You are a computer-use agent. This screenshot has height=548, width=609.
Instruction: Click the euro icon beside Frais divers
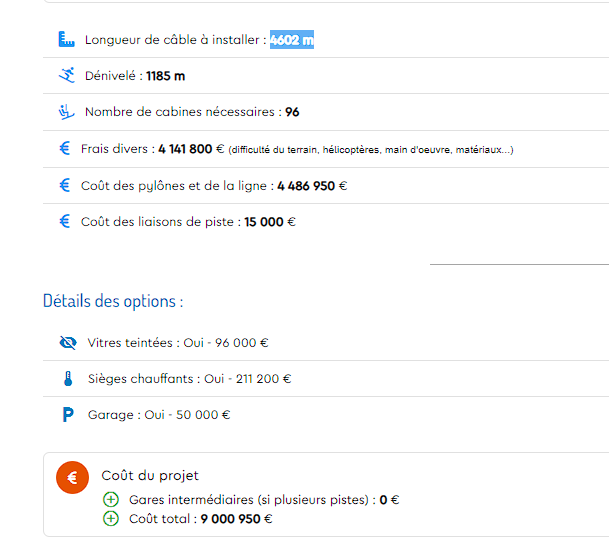[x=64, y=148]
